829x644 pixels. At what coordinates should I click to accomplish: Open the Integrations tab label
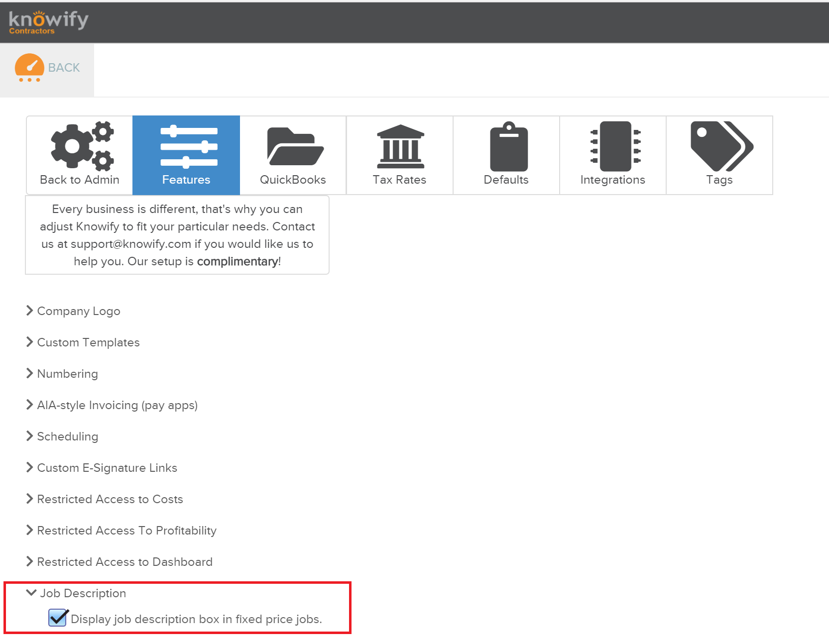pos(612,180)
